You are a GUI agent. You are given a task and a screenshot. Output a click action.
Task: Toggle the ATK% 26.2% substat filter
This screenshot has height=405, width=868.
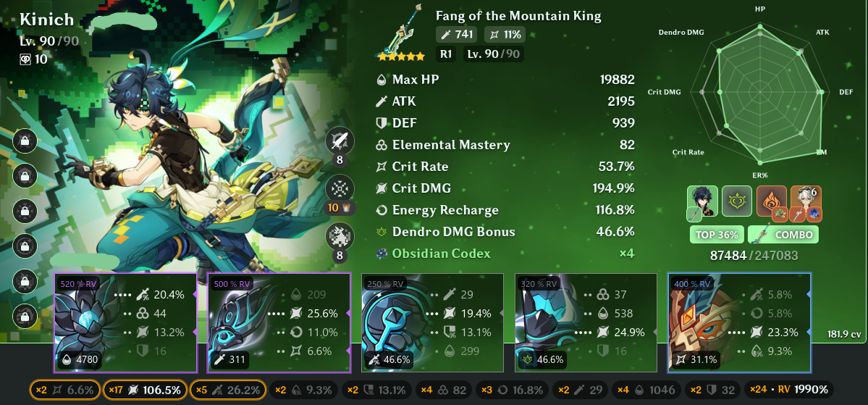click(228, 390)
